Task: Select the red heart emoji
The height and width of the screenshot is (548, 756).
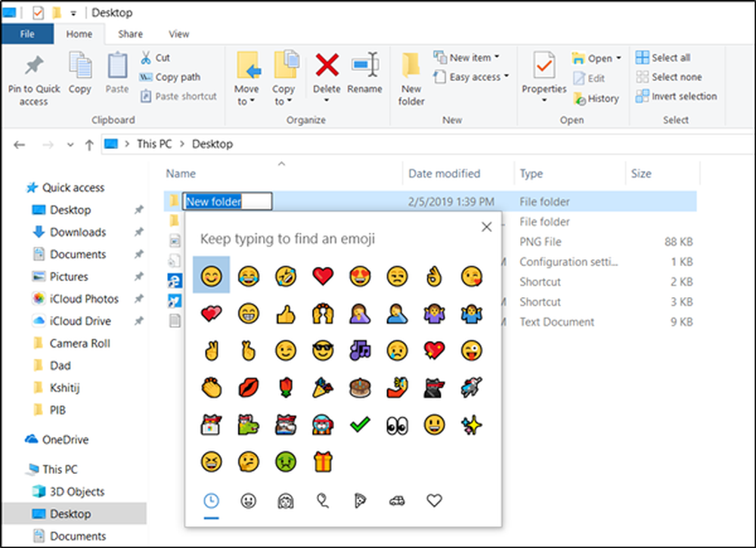Action: point(323,277)
